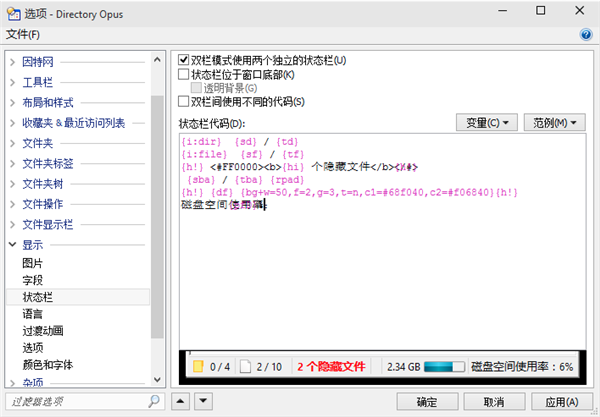
Task: Click the white file icon in status preview
Action: coord(245,367)
